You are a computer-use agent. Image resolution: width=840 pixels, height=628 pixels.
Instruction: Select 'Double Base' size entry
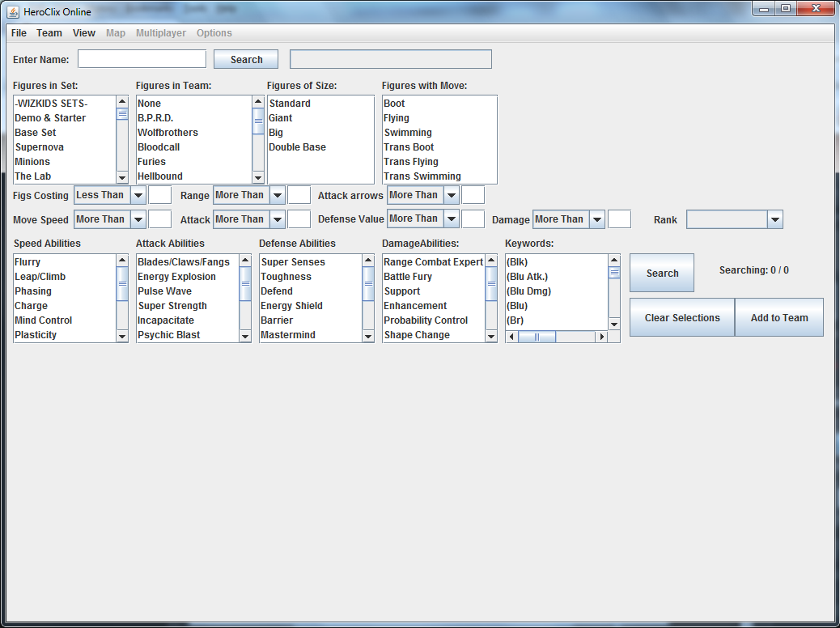[320, 146]
